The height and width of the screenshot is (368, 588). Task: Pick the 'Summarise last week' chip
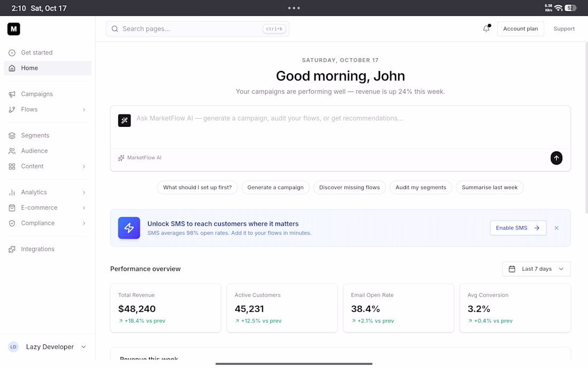(x=490, y=188)
